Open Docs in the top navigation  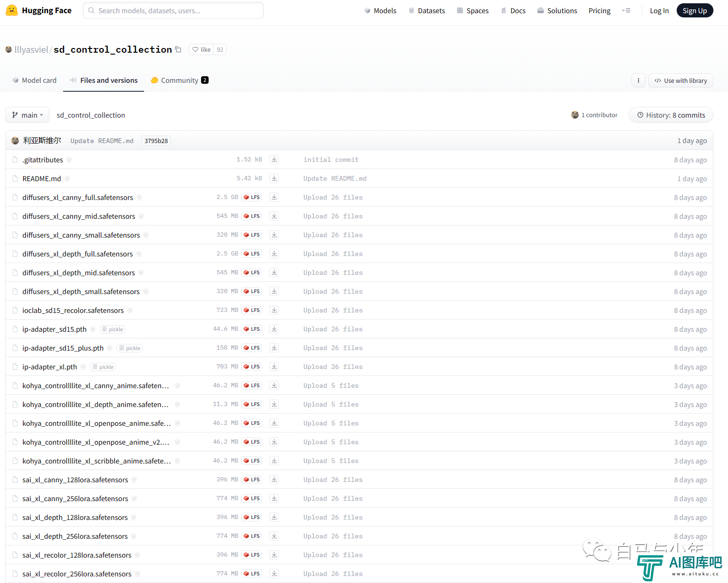[513, 10]
